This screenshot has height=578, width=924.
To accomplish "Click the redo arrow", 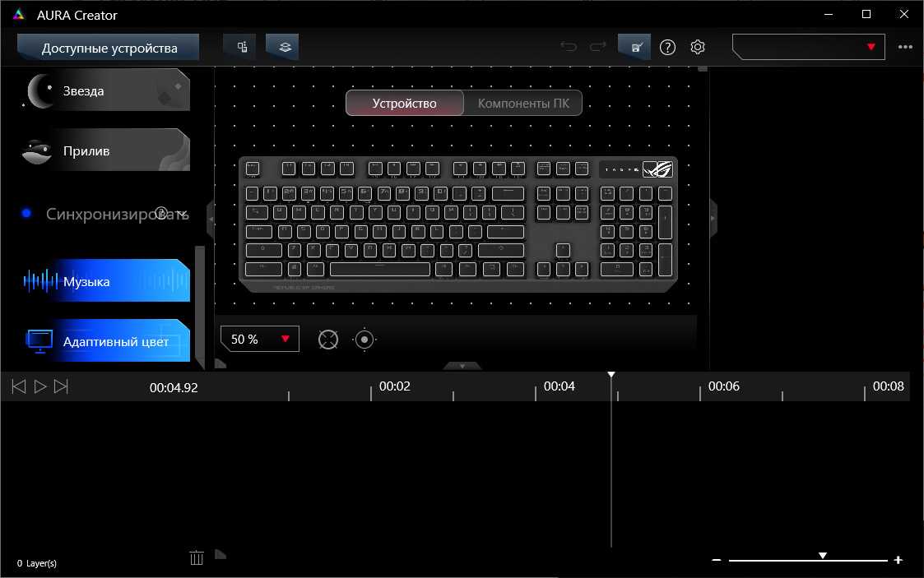I will click(598, 47).
